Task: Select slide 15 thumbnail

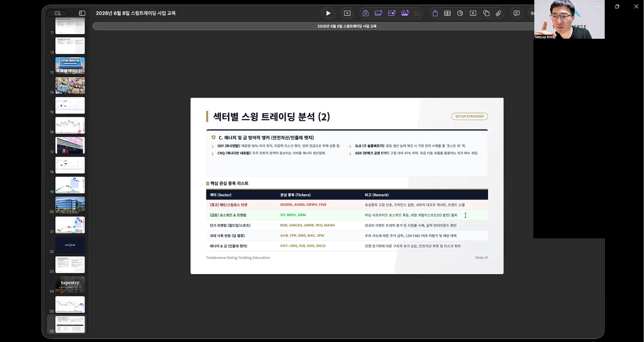Action: 70,105
